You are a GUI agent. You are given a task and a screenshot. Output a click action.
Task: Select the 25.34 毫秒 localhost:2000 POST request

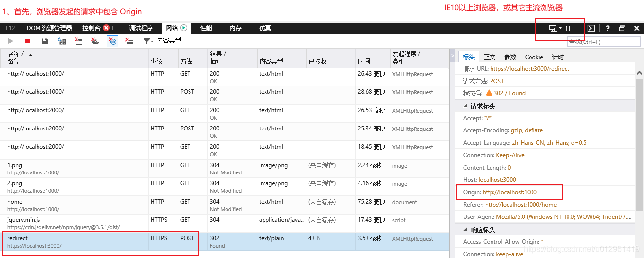coord(225,132)
